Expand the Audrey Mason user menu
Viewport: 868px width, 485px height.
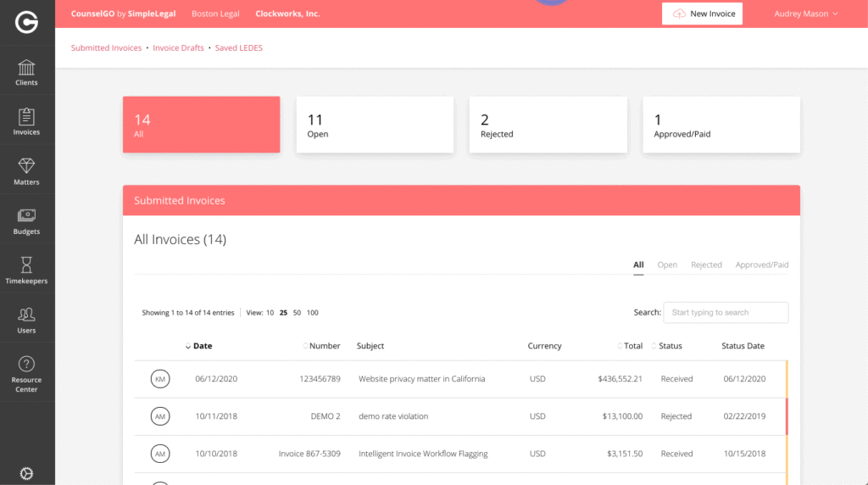(805, 14)
